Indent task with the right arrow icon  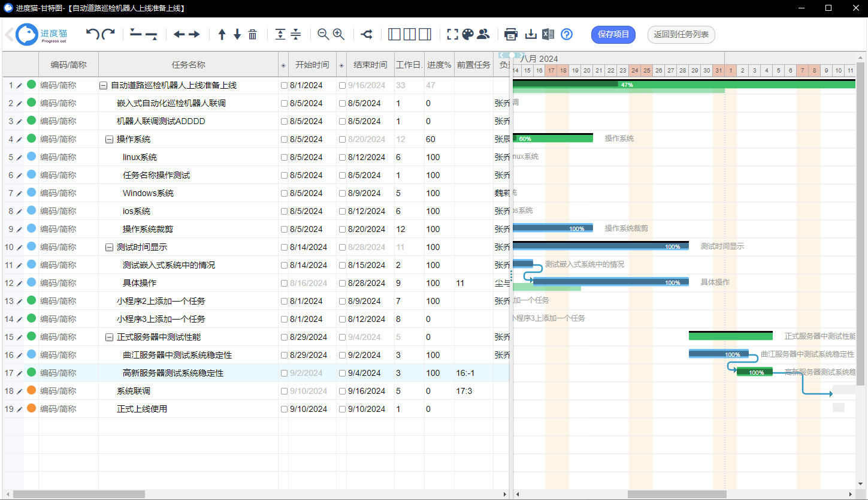[x=194, y=34]
